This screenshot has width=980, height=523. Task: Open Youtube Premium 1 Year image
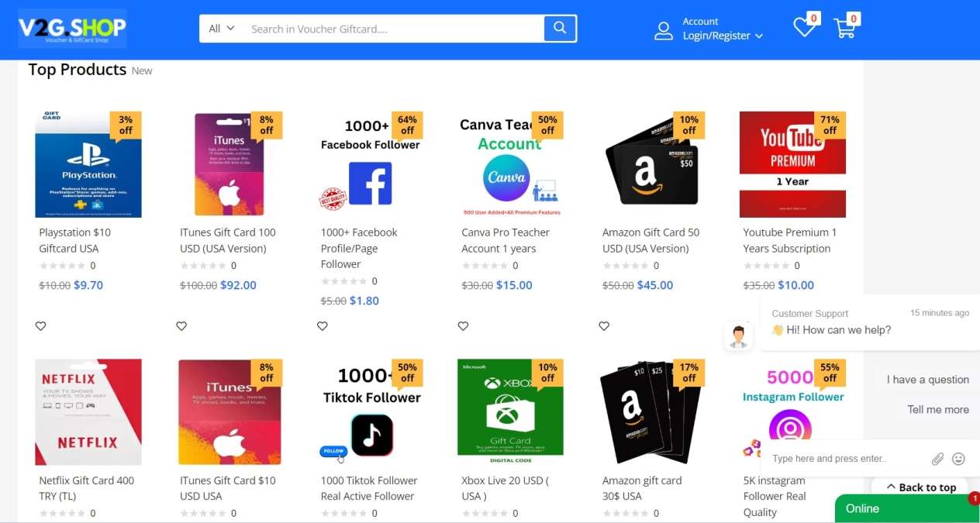(792, 164)
